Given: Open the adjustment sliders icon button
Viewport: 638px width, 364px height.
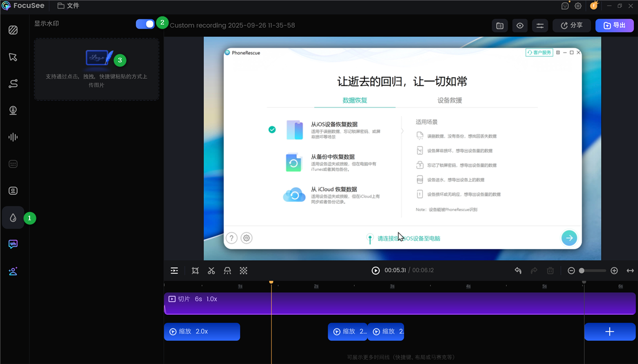Looking at the screenshot, I should point(540,25).
